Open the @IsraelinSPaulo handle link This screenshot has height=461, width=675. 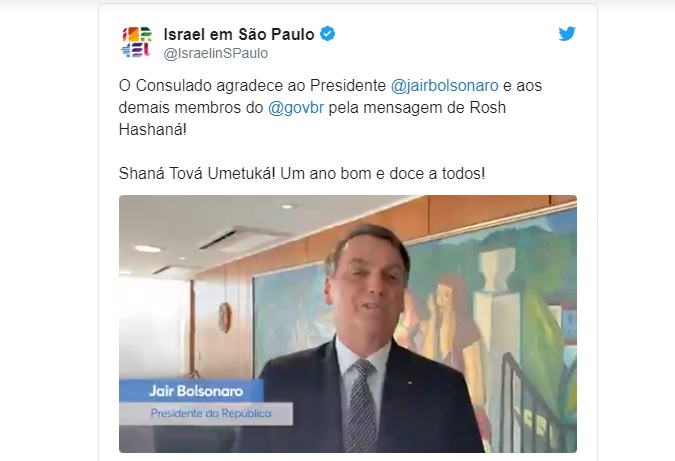pyautogui.click(x=216, y=53)
